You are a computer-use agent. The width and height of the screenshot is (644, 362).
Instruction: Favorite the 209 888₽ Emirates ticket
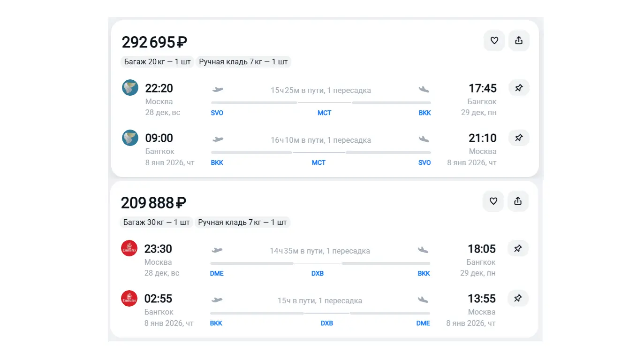(x=493, y=201)
